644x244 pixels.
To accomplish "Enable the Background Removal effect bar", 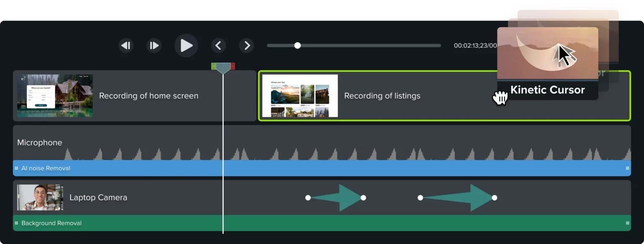I will pyautogui.click(x=293, y=223).
